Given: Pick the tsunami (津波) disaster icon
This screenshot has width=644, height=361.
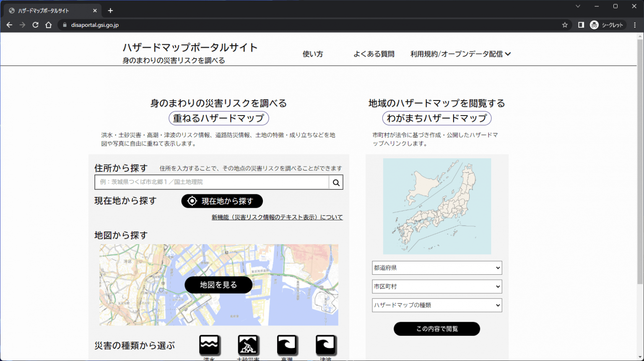Looking at the screenshot, I should point(326,345).
